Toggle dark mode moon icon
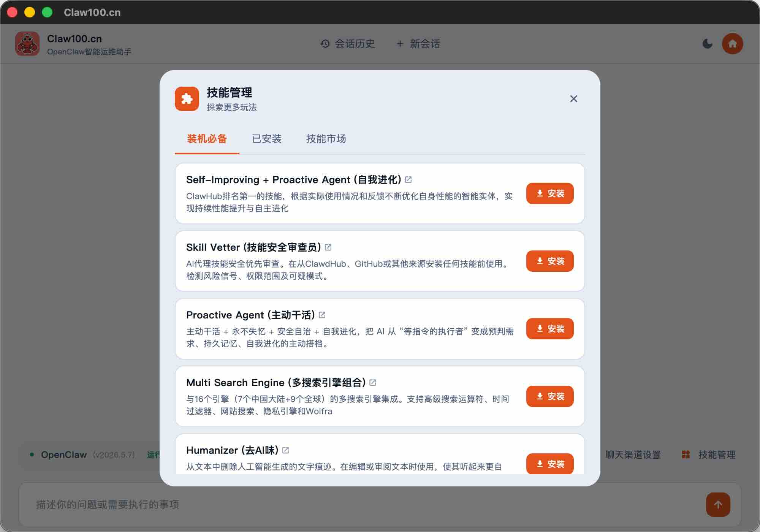Viewport: 760px width, 532px height. (x=707, y=44)
